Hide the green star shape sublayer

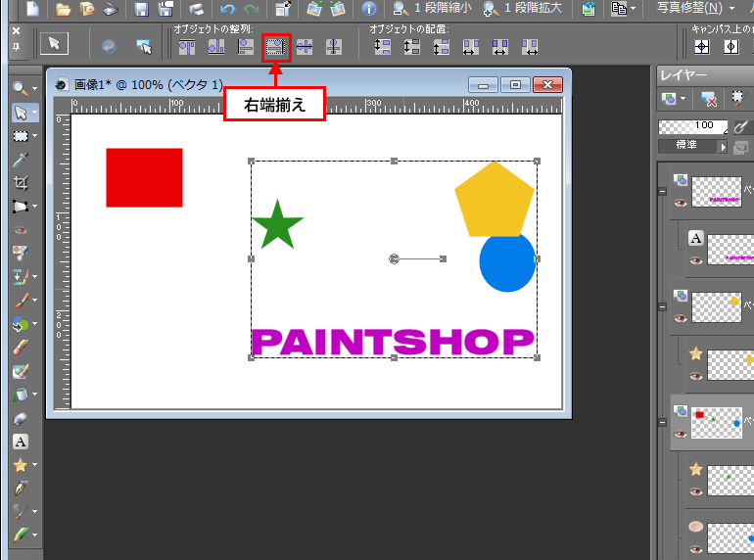coord(696,491)
